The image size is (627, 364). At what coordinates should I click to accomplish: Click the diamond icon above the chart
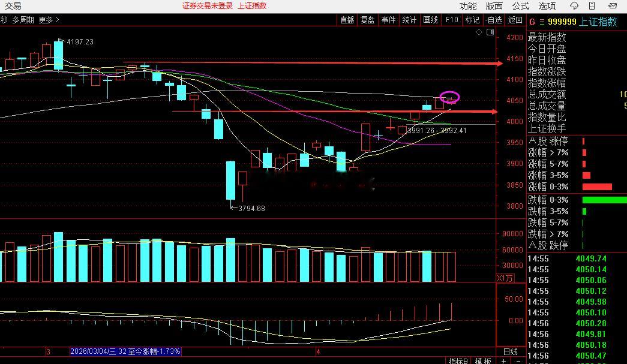point(479,32)
